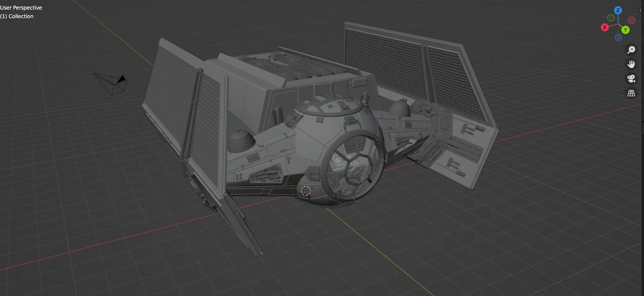Click the Zoom view magnifier icon
Image resolution: width=644 pixels, height=296 pixels.
[631, 50]
